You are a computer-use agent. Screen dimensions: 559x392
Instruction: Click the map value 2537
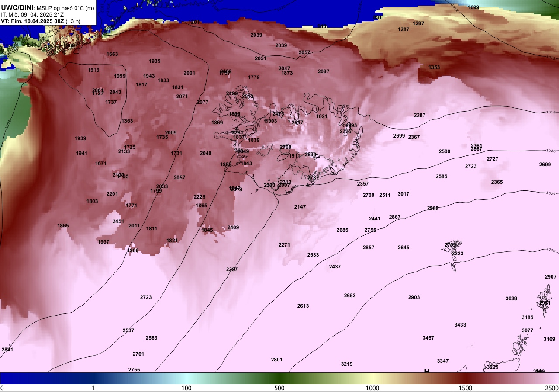click(128, 330)
